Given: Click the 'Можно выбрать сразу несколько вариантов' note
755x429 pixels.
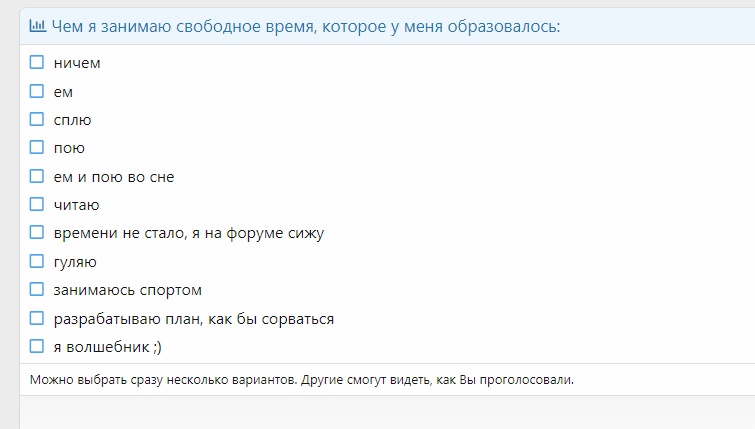Looking at the screenshot, I should tap(162, 380).
